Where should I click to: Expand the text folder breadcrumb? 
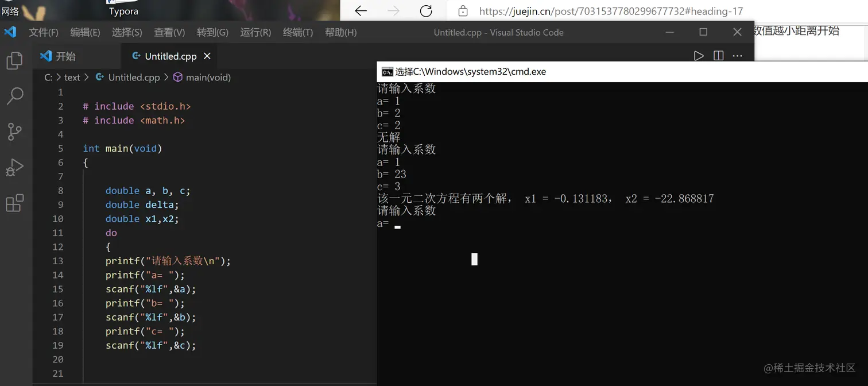tap(72, 77)
